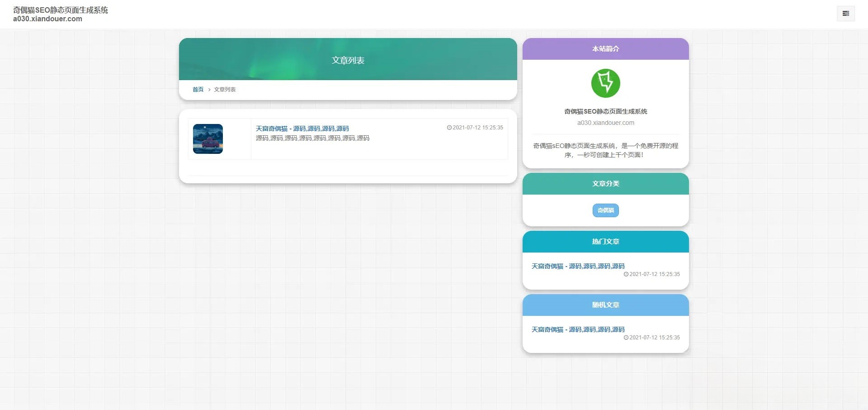The width and height of the screenshot is (868, 410).
Task: Open the 首页 breadcrumb link
Action: pos(198,89)
